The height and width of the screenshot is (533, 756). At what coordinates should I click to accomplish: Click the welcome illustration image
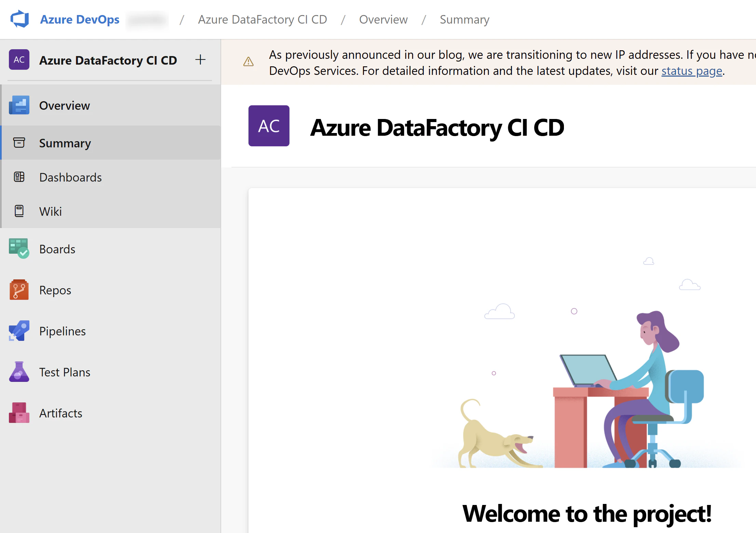coord(587,362)
